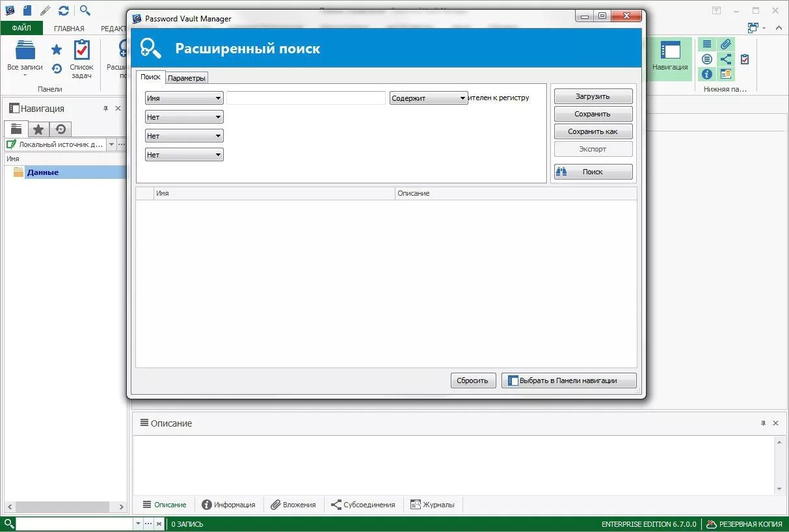
Task: Click Выбрать в Панели навигации button
Action: tap(568, 380)
